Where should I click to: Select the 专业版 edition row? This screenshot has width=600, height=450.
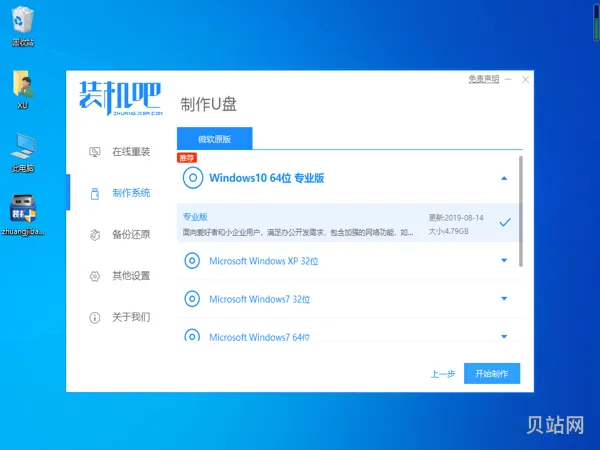click(347, 223)
